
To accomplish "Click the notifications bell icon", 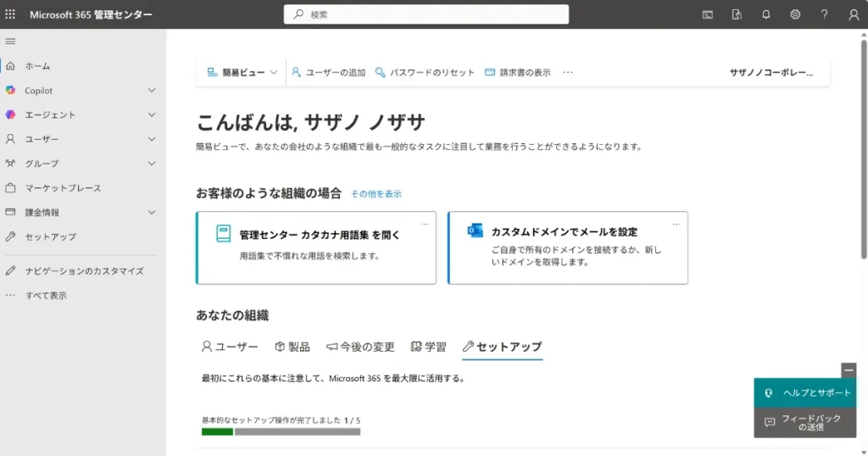I will [766, 14].
